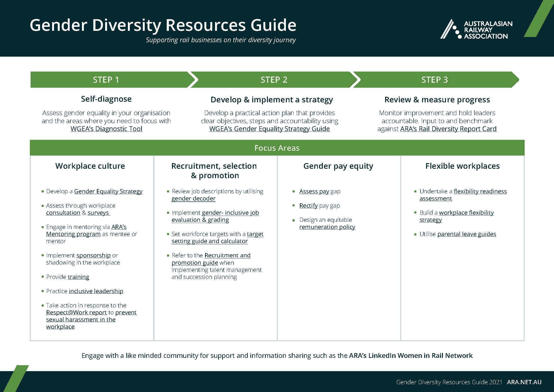This screenshot has width=554, height=392.
Task: Open the sponsorship link
Action: tap(93, 255)
